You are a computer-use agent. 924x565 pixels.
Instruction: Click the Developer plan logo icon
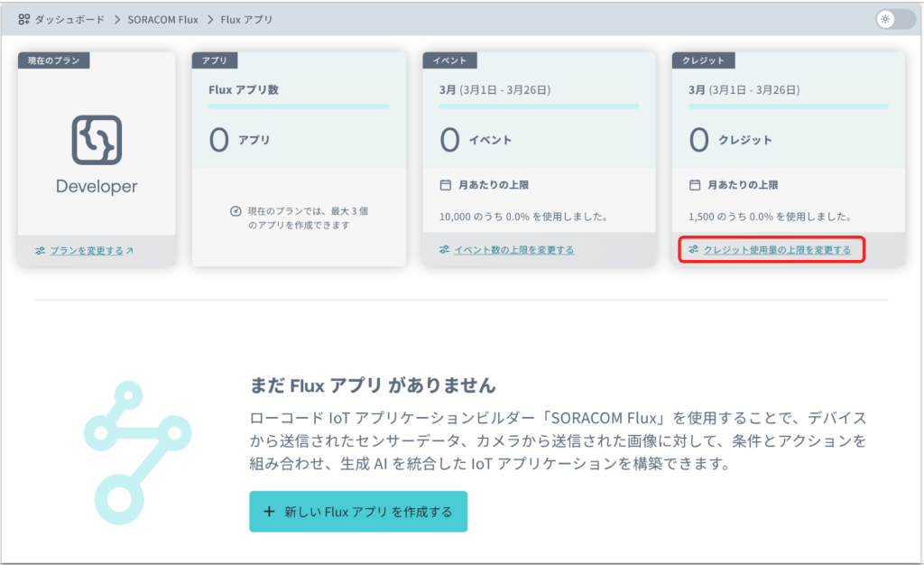click(x=97, y=140)
